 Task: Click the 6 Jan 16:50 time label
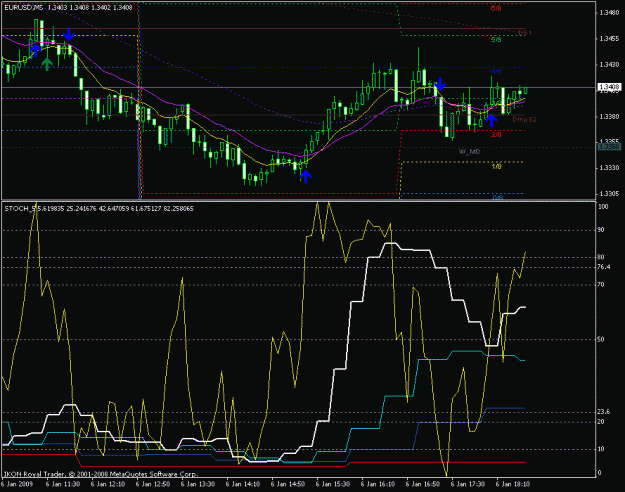coord(423,484)
